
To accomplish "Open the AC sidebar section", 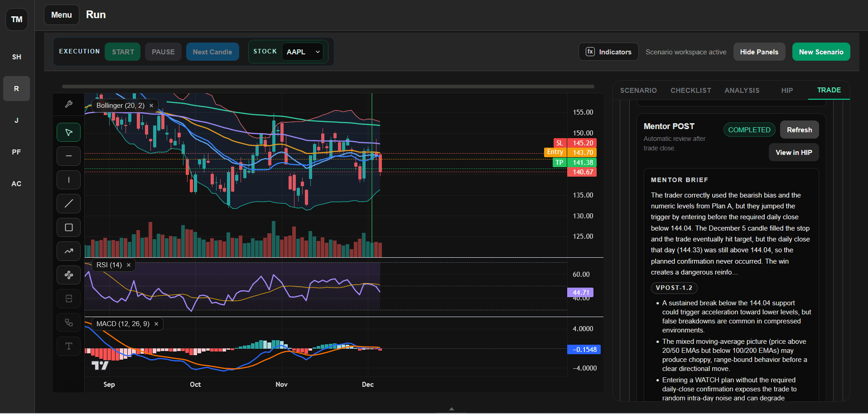I will pyautogui.click(x=16, y=184).
